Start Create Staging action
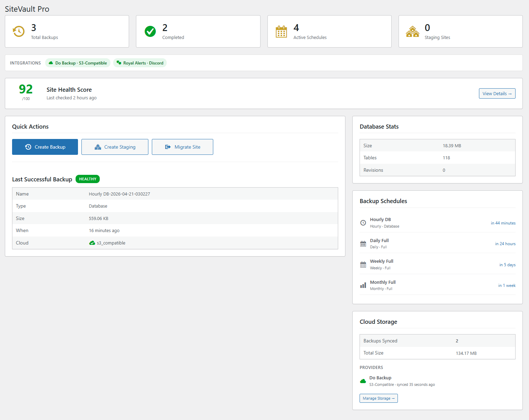This screenshot has height=420, width=529. click(x=115, y=147)
